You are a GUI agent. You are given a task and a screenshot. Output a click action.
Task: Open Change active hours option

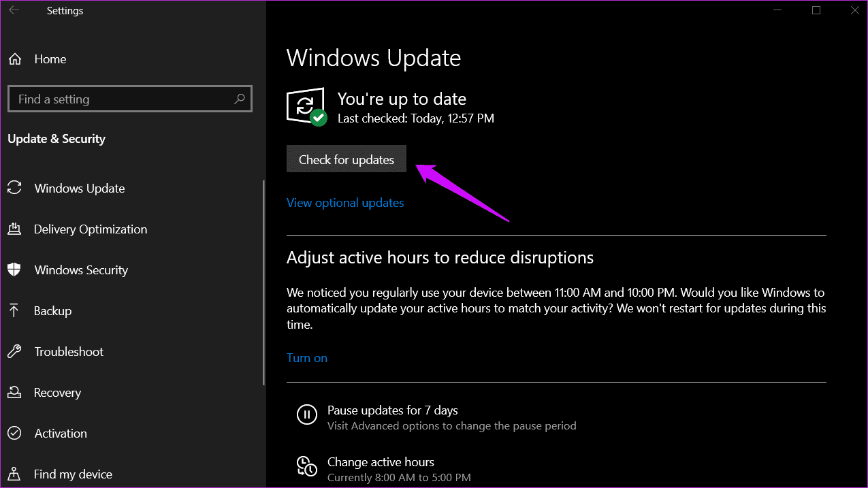click(x=381, y=462)
